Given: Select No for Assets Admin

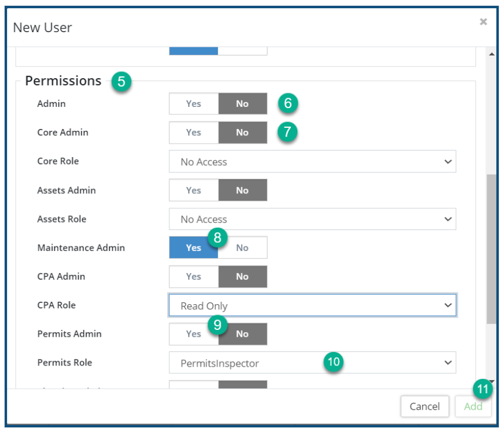Looking at the screenshot, I should point(242,190).
